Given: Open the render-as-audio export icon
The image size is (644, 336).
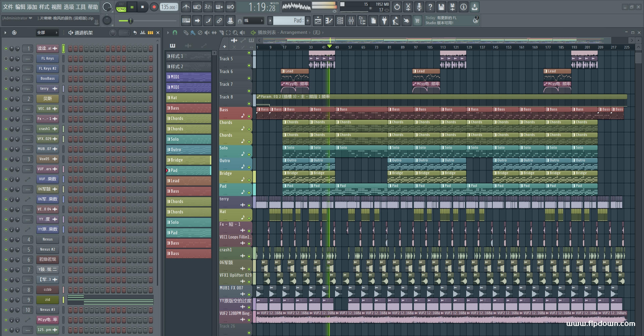Looking at the screenshot, I should (452, 7).
